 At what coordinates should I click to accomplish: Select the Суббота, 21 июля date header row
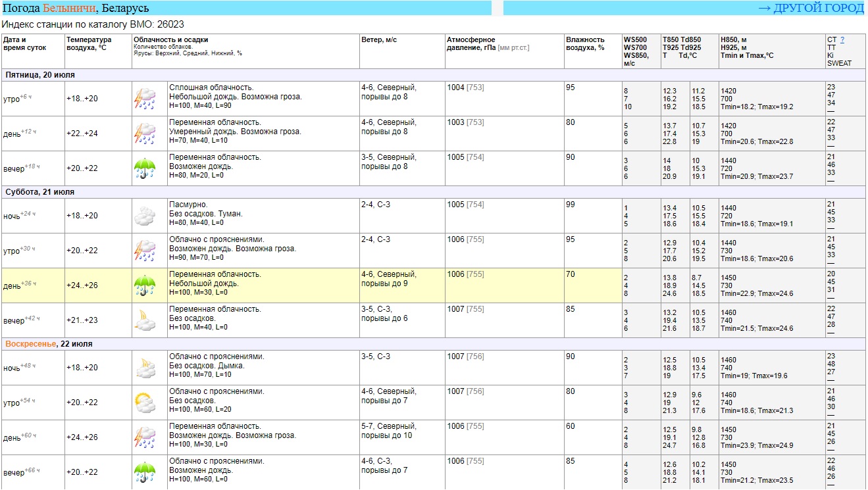[x=40, y=192]
